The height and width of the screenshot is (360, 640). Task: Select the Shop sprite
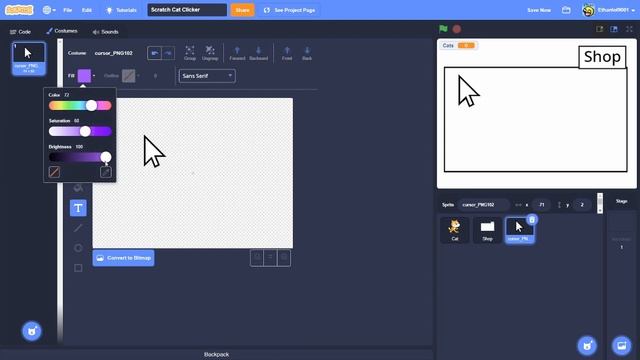point(487,230)
